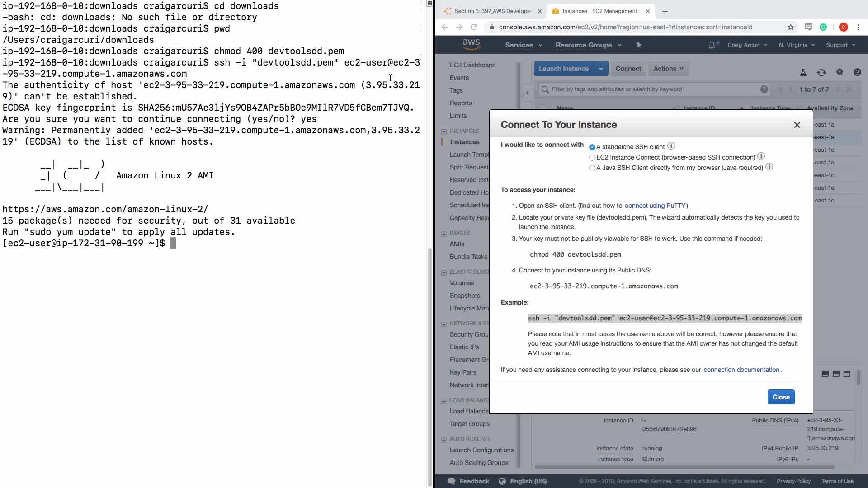Switch to the Section 1 AWS Developer tab

pos(493,11)
